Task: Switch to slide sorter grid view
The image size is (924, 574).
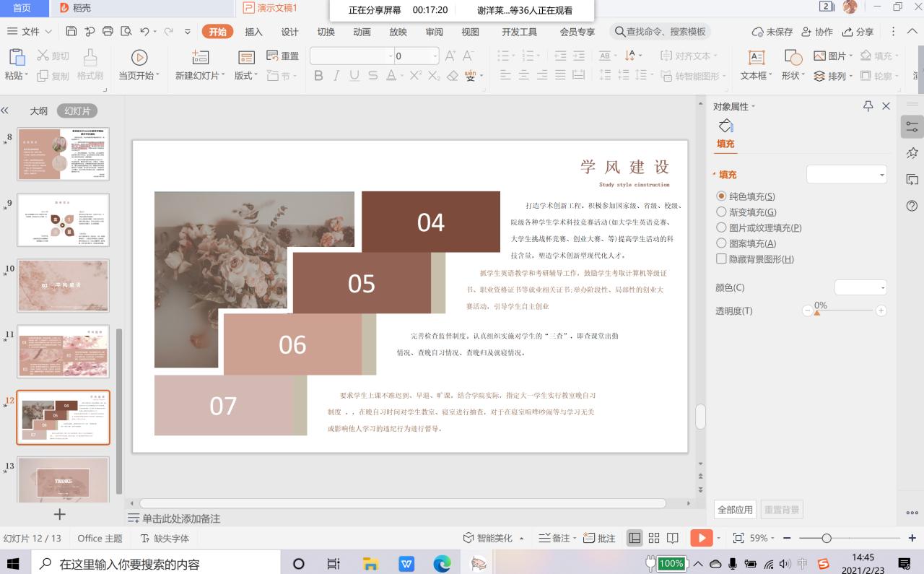Action: pos(654,538)
